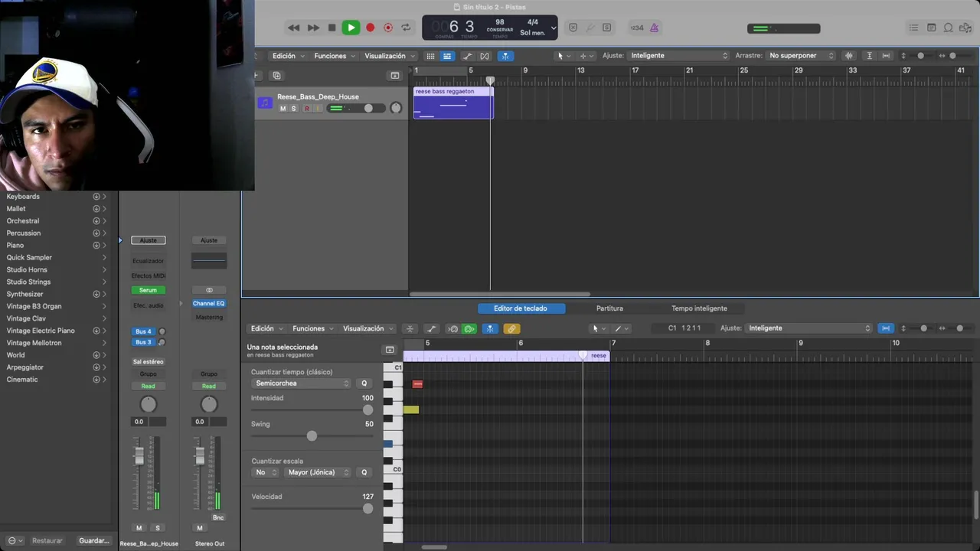
Task: Toggle yellow Link icon in piano roll
Action: pos(511,329)
